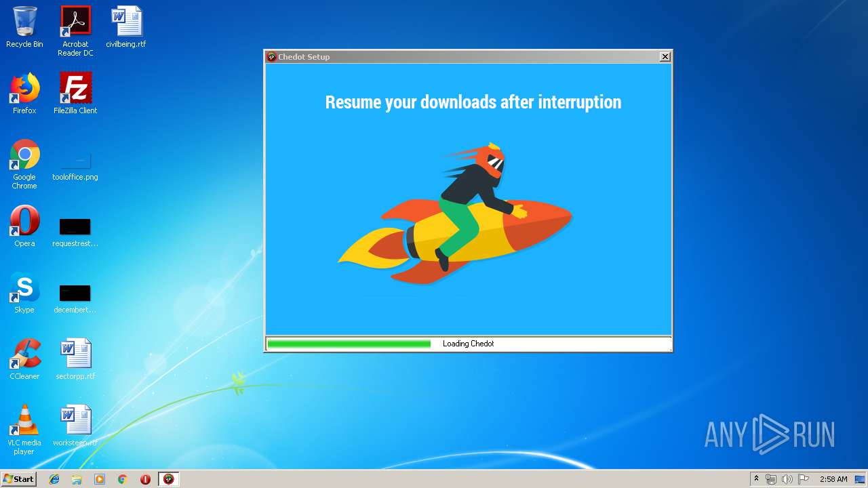Click the 2:58 AM clock
This screenshot has width=868, height=488.
tap(833, 479)
